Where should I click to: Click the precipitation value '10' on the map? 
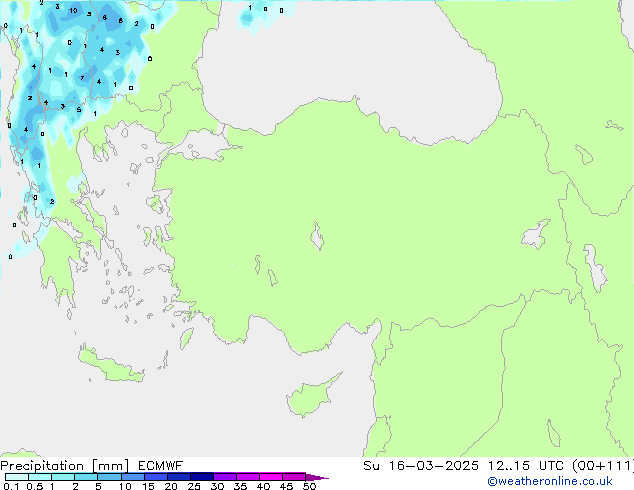[x=73, y=11]
